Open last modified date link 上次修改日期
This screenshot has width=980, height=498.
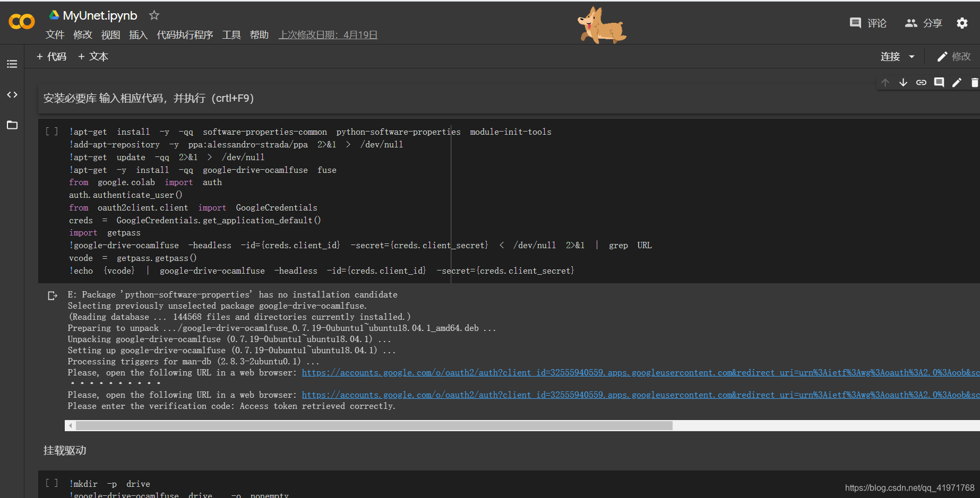pos(328,34)
